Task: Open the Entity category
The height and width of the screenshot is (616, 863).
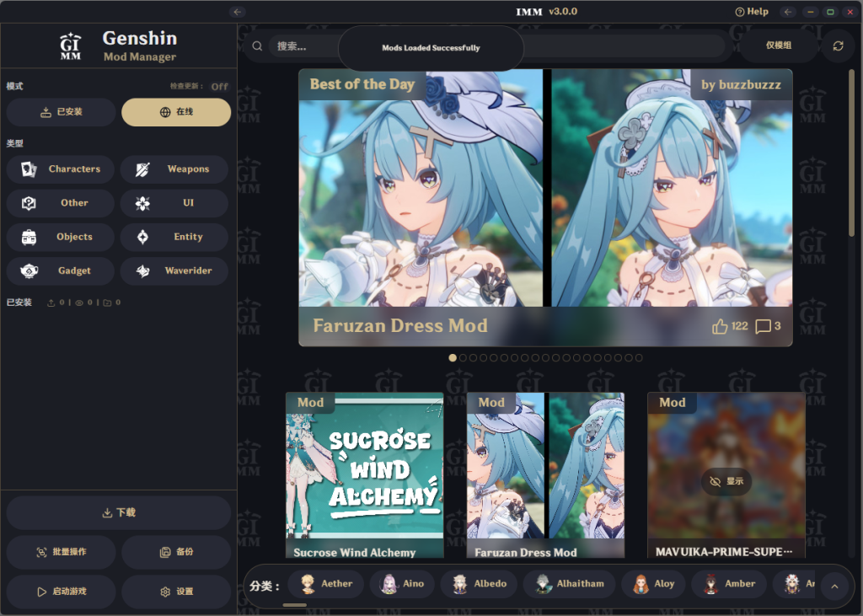Action: [174, 237]
